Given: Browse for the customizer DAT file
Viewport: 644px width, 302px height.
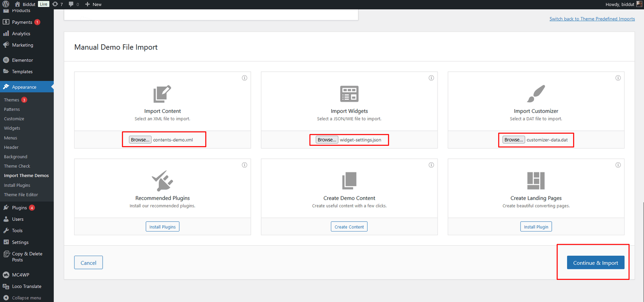Looking at the screenshot, I should pyautogui.click(x=514, y=140).
